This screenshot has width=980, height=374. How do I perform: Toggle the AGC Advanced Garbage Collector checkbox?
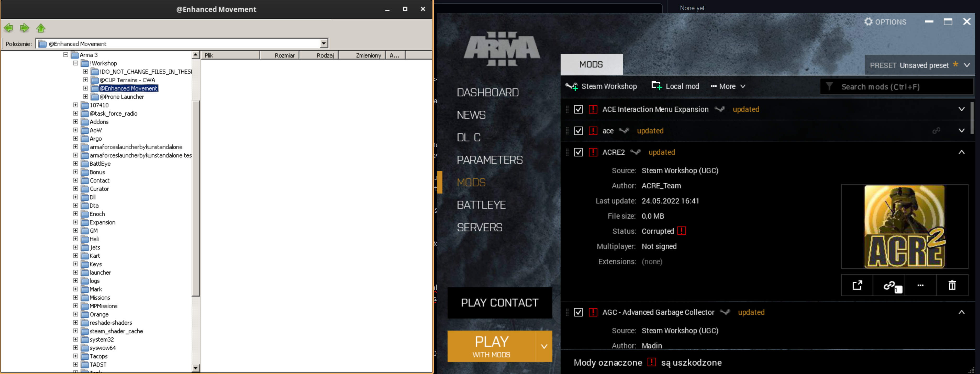(x=578, y=312)
